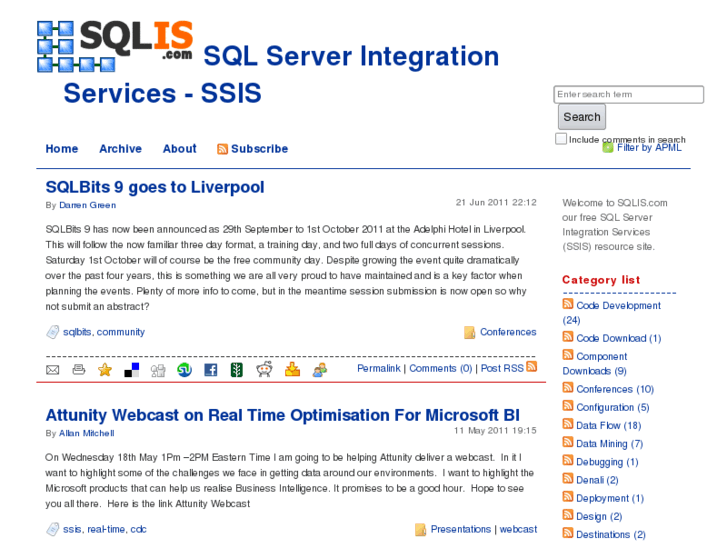Open Conferences category link under SQLBits post
The image size is (727, 545).
pos(508,332)
